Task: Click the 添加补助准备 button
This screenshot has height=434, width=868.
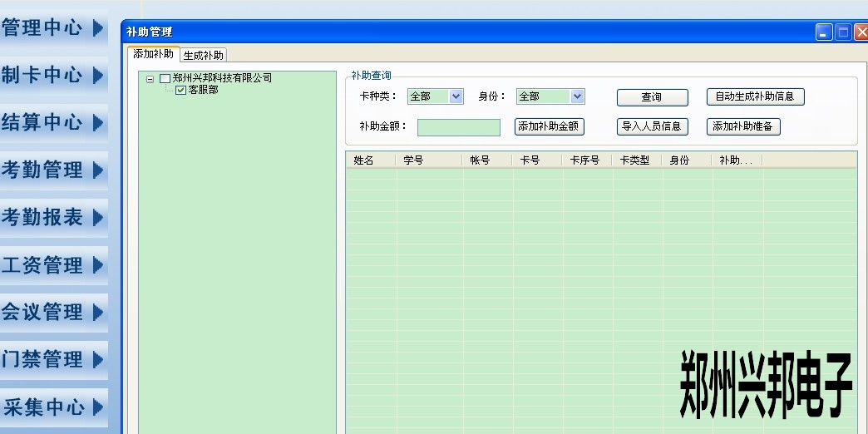Action: 743,126
